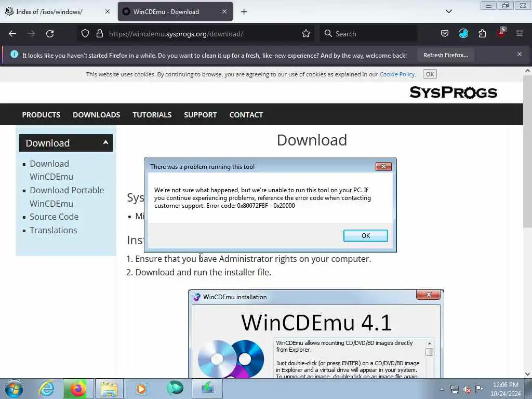View site security via the padlock icon
This screenshot has height=399, width=532.
click(x=99, y=33)
